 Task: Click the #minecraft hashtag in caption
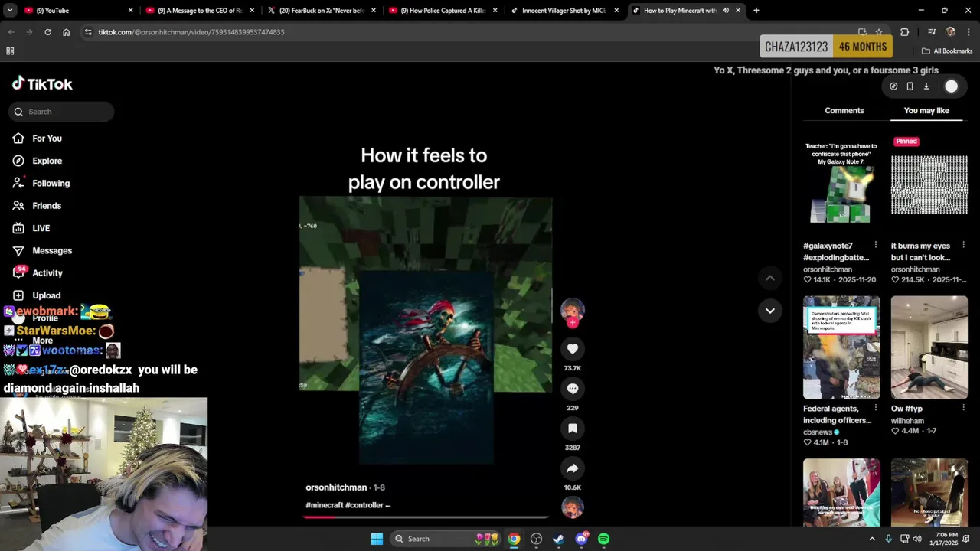(325, 505)
